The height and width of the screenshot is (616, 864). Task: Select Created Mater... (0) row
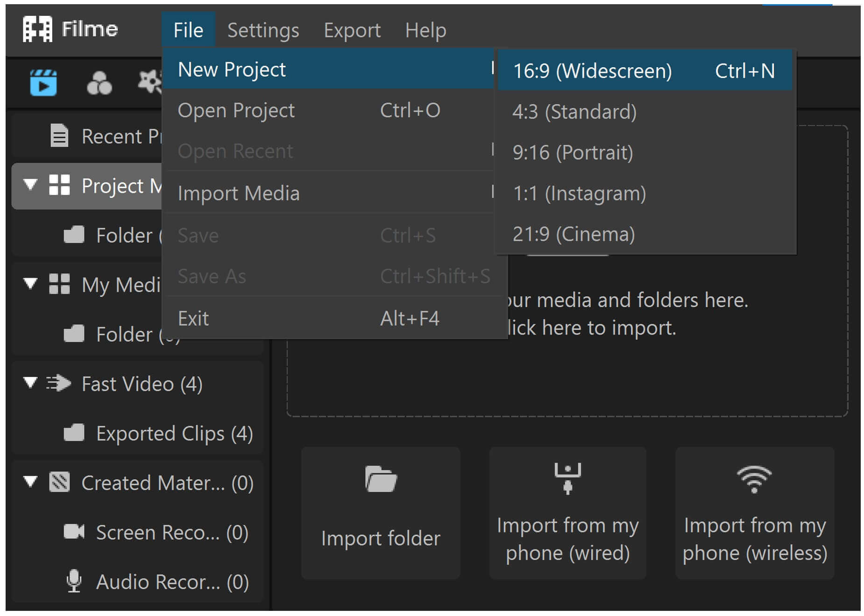(138, 482)
